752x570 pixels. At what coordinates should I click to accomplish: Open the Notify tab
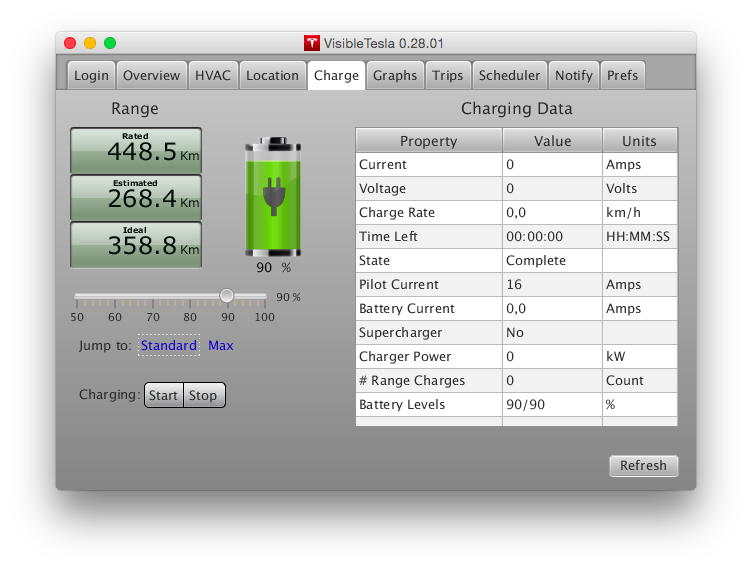point(574,75)
